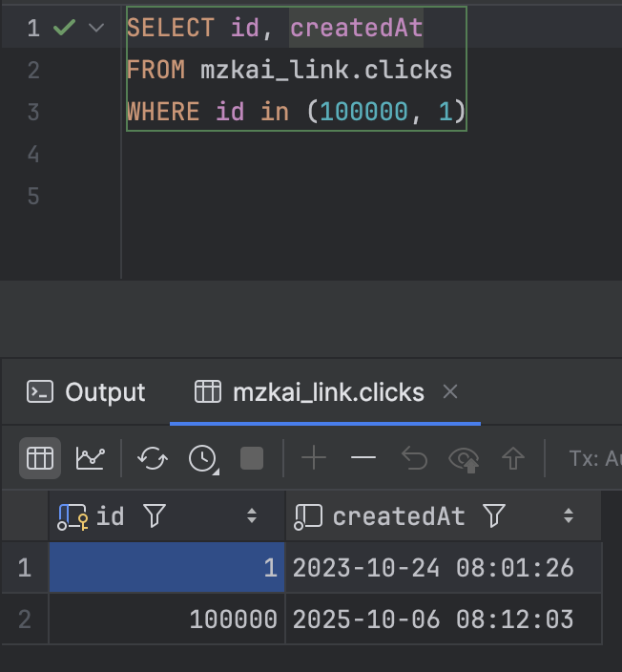The image size is (622, 672).
Task: Submit changes with the up arrow
Action: 514,459
